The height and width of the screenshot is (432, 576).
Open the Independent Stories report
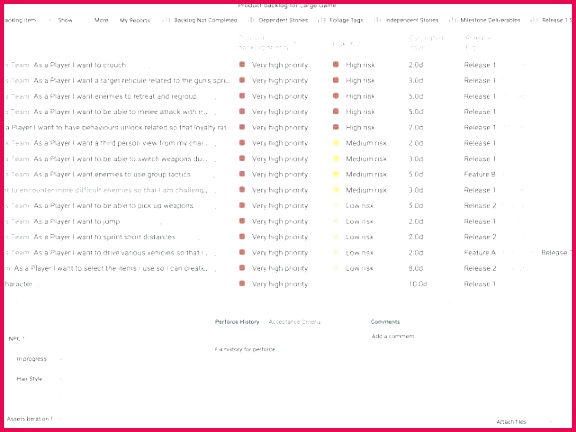click(x=411, y=20)
